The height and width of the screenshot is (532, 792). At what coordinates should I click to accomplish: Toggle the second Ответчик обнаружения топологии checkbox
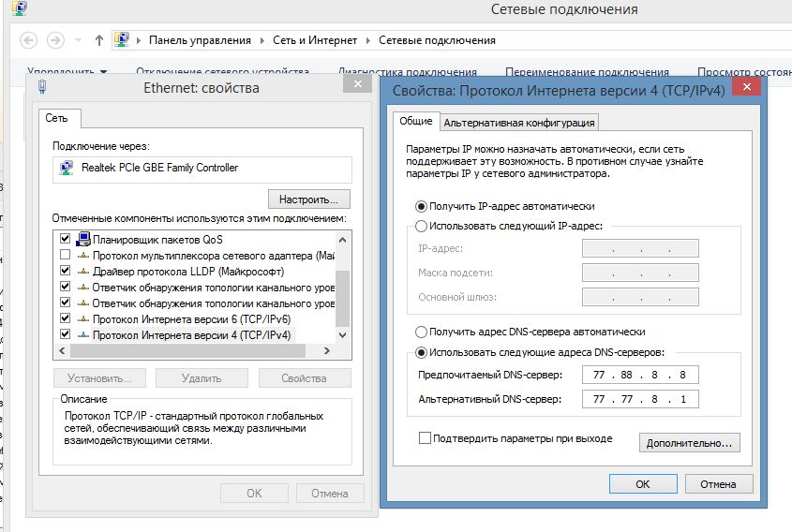(x=66, y=303)
